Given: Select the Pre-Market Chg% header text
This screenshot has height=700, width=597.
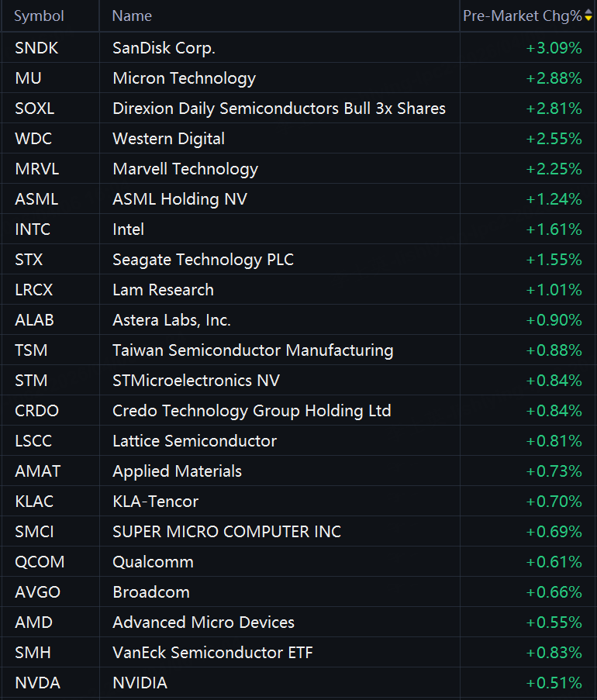Looking at the screenshot, I should 521,16.
